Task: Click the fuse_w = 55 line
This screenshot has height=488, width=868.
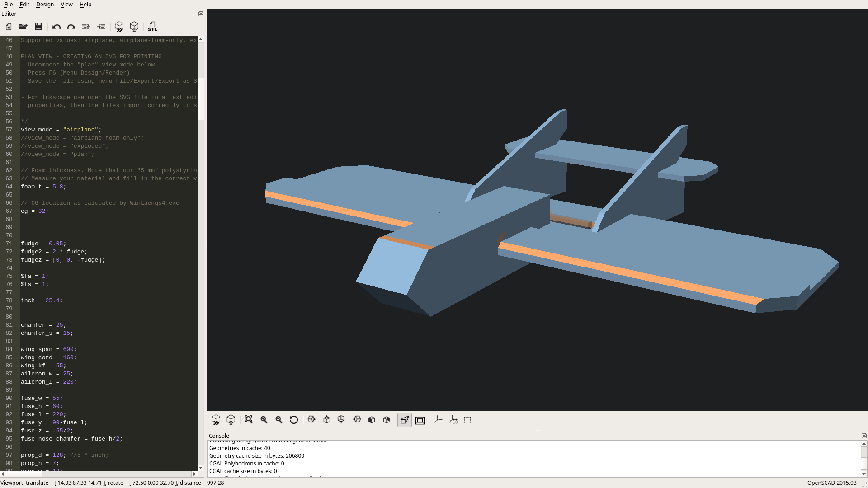Action: click(42, 398)
